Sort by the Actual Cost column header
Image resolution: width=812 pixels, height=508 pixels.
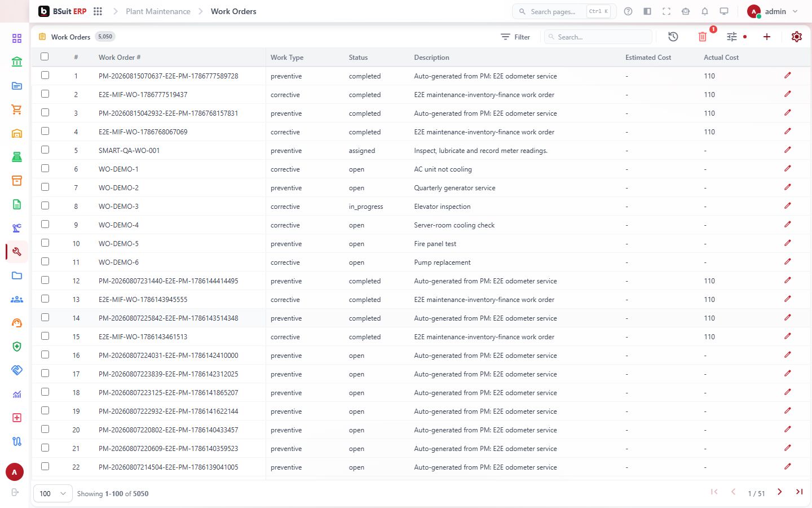[x=721, y=58]
